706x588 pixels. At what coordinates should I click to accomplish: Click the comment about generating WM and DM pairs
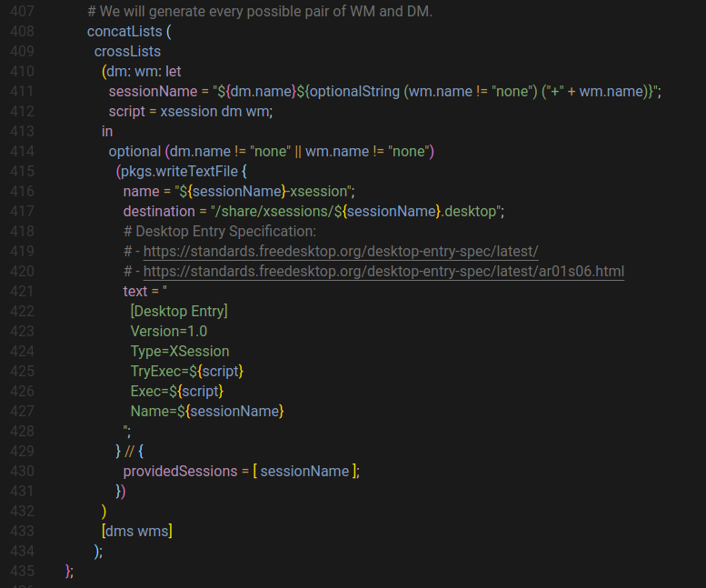click(260, 12)
